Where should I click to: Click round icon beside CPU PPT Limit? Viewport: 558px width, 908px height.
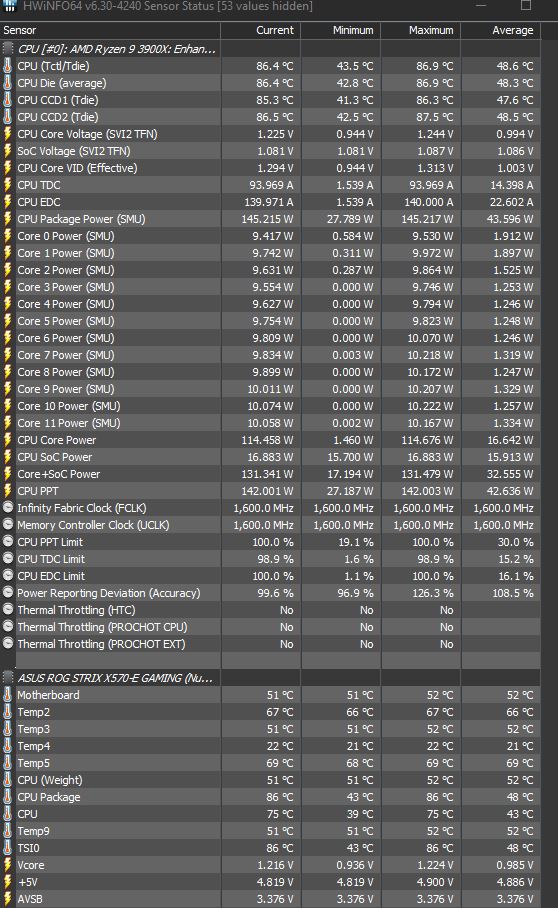(x=8, y=541)
